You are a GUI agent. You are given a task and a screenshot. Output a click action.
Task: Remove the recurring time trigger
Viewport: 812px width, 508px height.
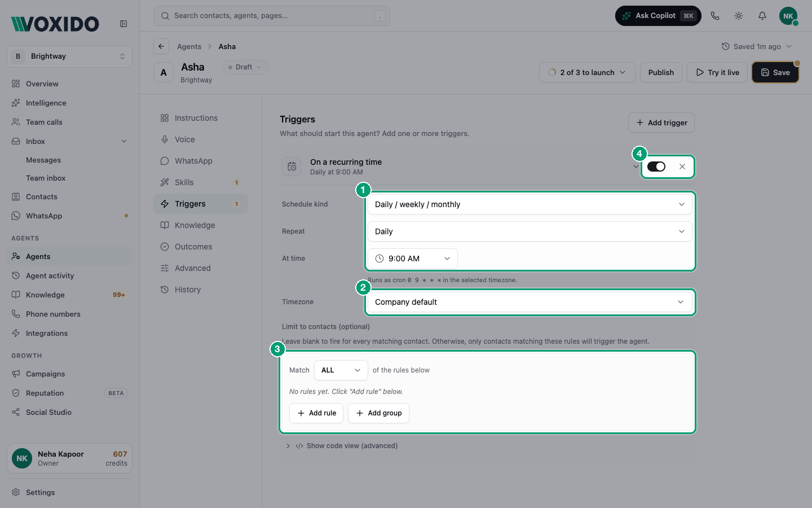[682, 167]
